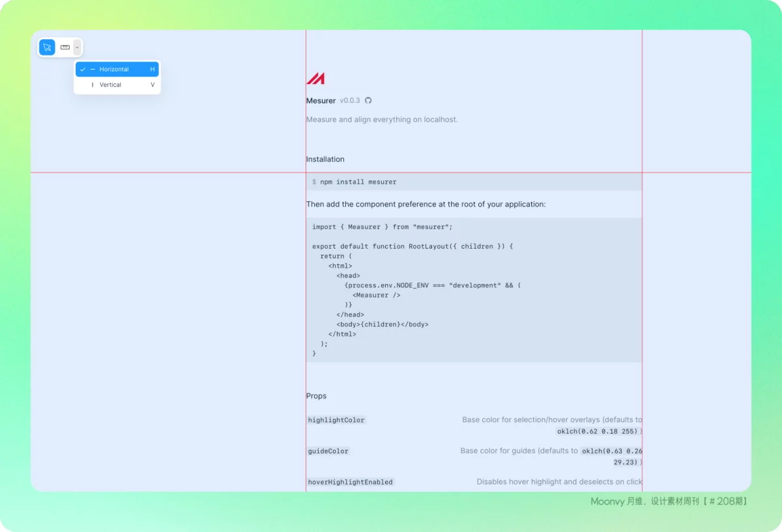Open the GitHub repository icon
This screenshot has width=782, height=532.
click(368, 100)
